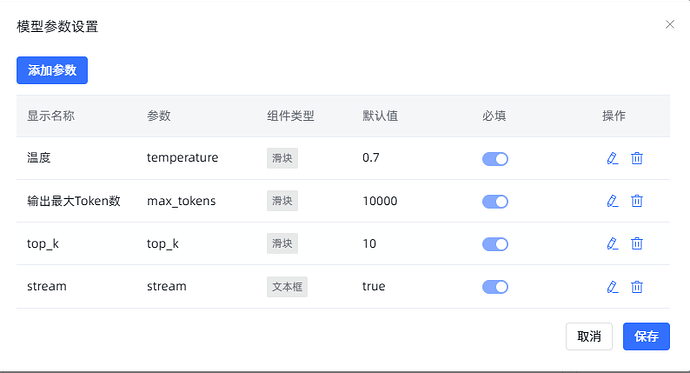
Task: Edit the temperature parameter row
Action: [612, 158]
